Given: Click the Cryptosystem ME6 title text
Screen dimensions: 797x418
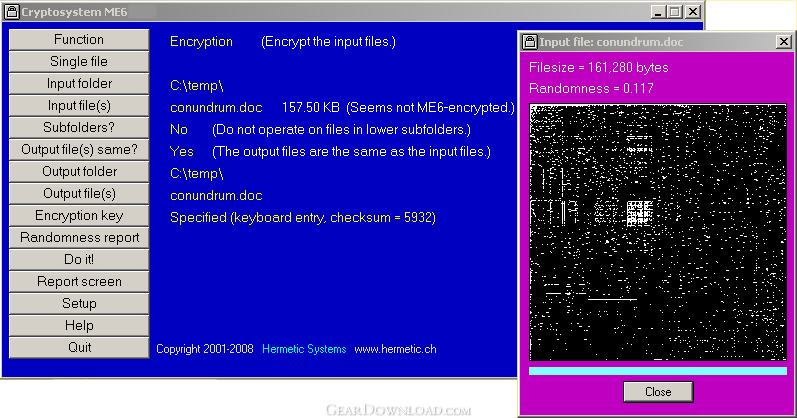Looking at the screenshot, I should (x=74, y=12).
